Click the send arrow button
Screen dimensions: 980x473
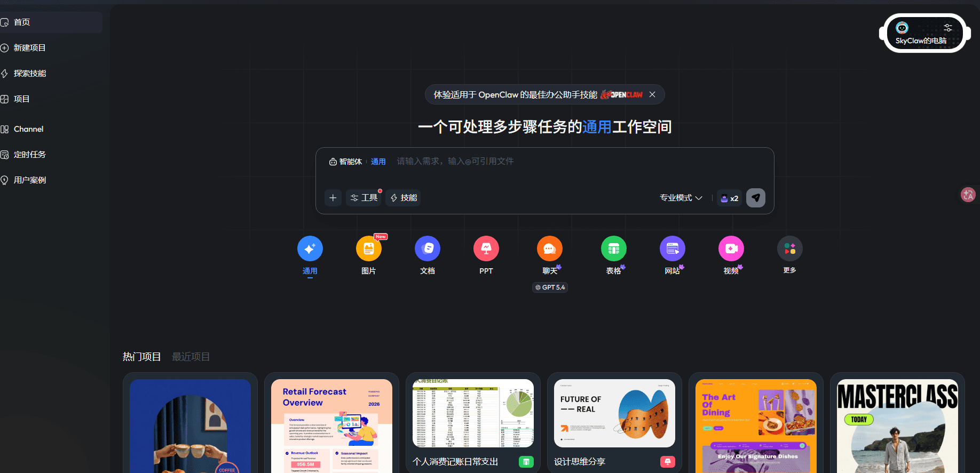(x=756, y=198)
